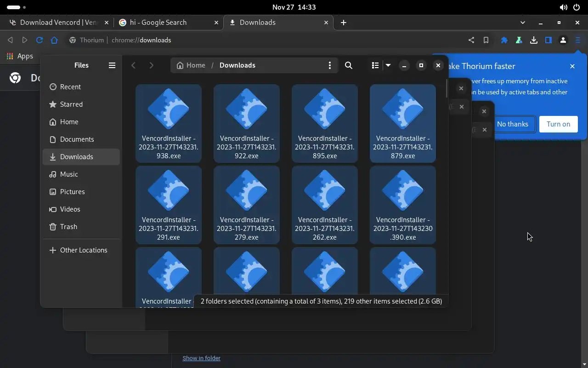Click the Files window vertical scrollbar

[447, 88]
